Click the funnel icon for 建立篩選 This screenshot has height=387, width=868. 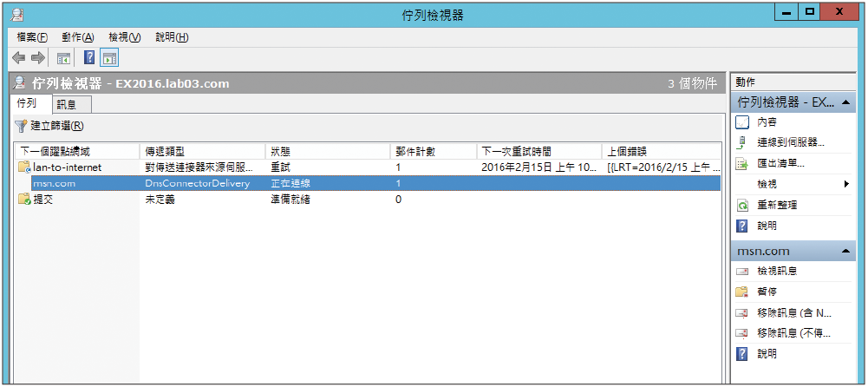click(21, 126)
